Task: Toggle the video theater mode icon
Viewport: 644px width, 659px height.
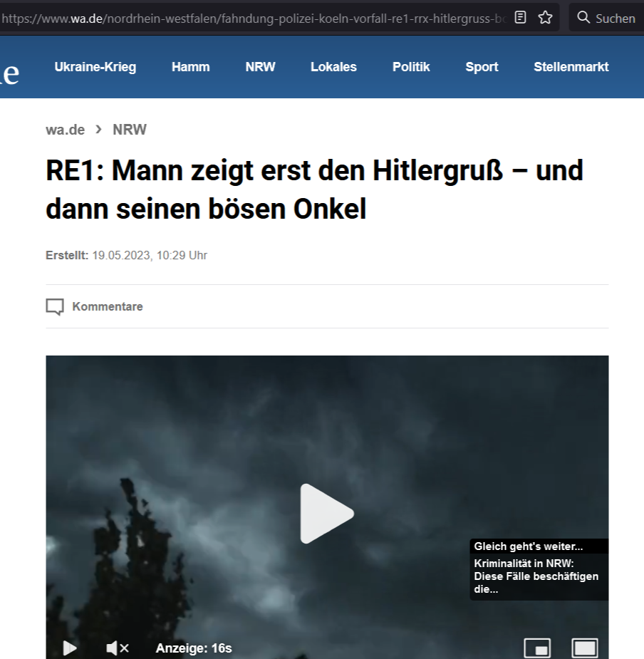Action: pos(584,648)
